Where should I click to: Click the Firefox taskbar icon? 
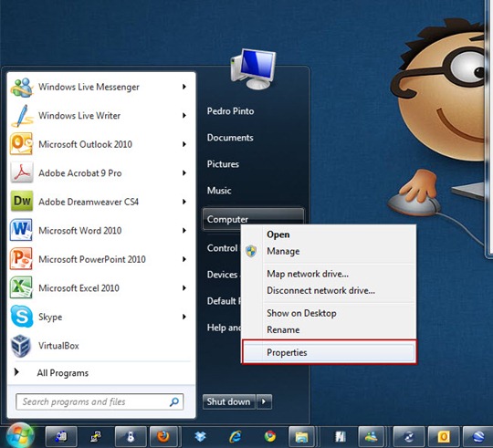tap(163, 437)
